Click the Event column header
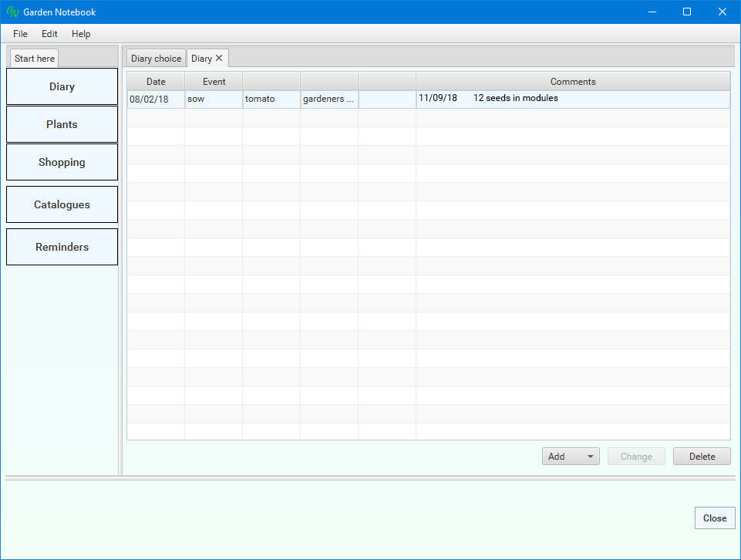Image resolution: width=741 pixels, height=560 pixels. click(x=214, y=81)
